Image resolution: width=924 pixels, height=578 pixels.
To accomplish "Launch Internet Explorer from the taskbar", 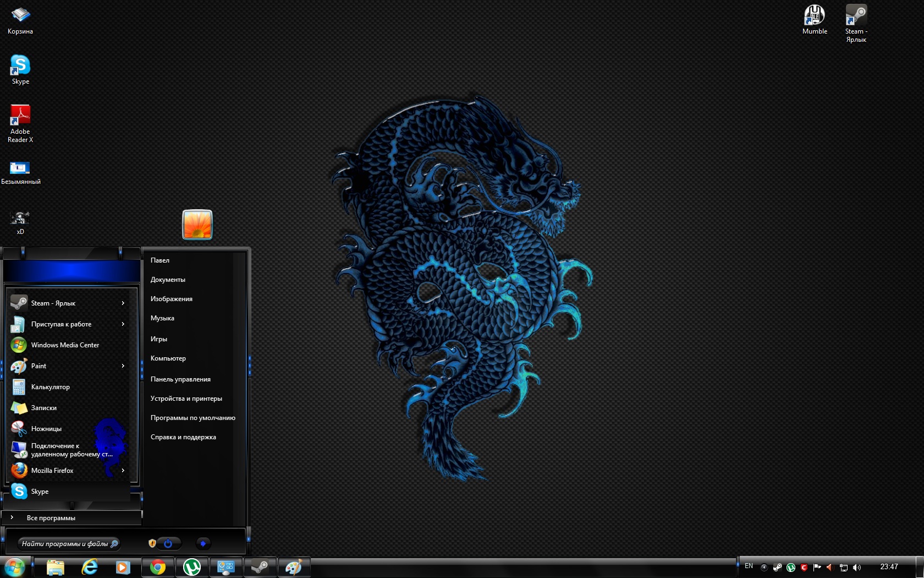I will click(x=89, y=568).
